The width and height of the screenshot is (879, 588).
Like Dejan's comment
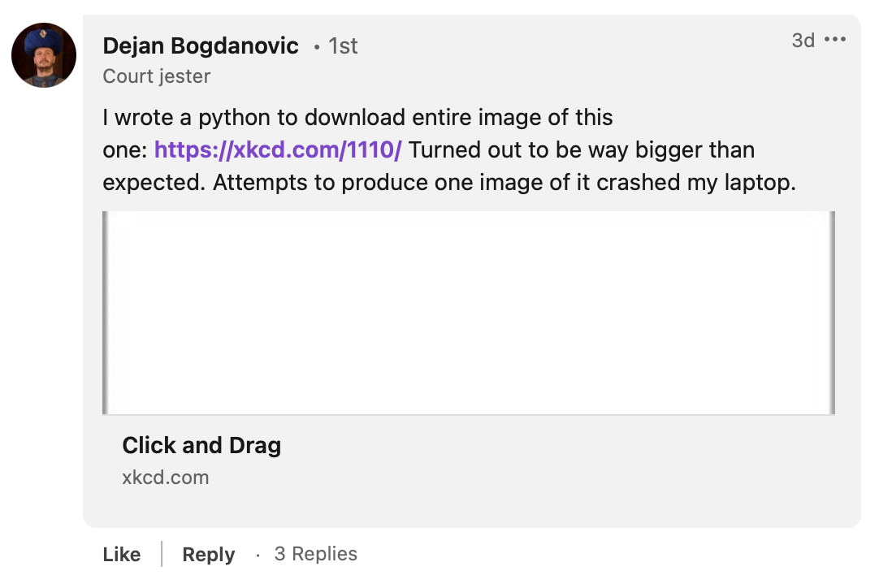120,554
